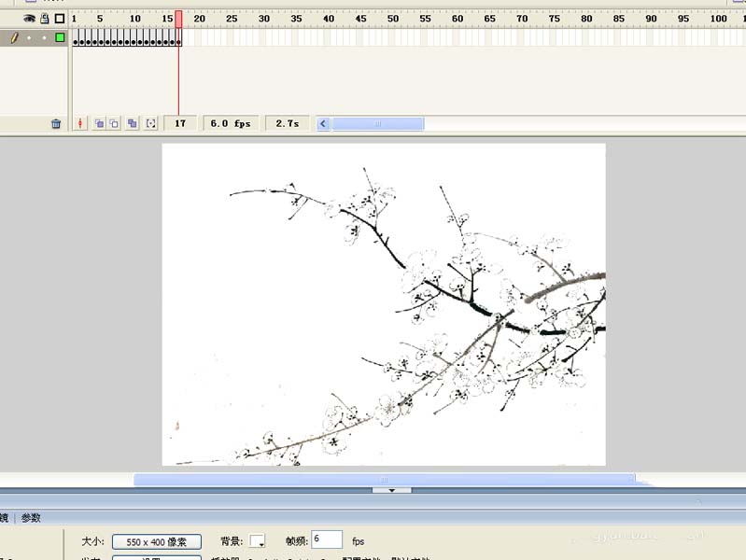Click frame 50 on the timeline ruler
Screen dimensions: 746x560
click(x=393, y=19)
